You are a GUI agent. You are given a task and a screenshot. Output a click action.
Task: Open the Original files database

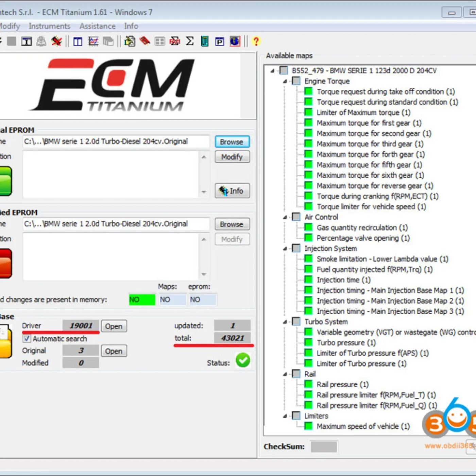[x=114, y=351]
